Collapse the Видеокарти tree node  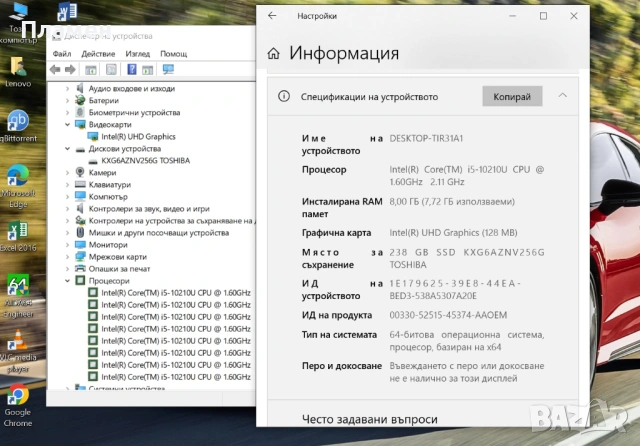click(68, 124)
